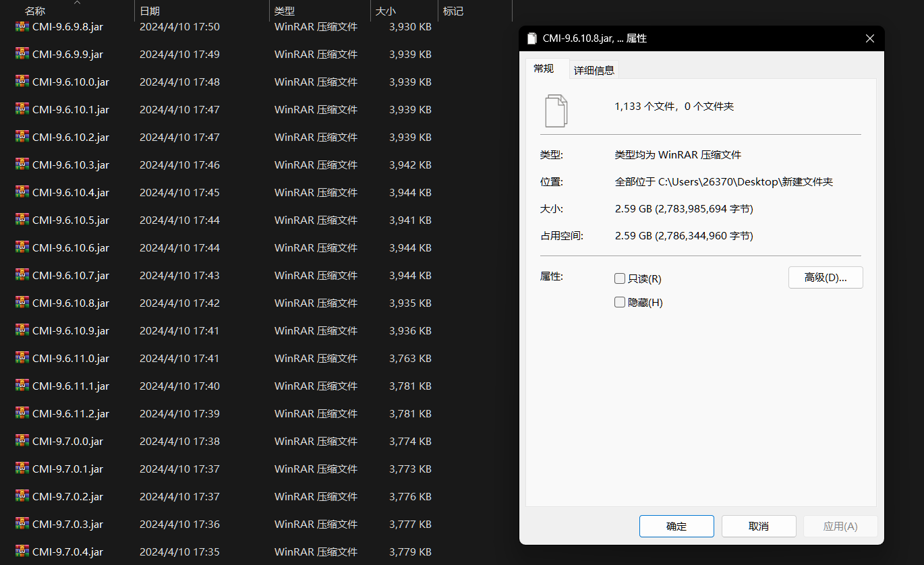Click date 2024/4/10 17:42
This screenshot has height=565, width=924.
(x=179, y=303)
